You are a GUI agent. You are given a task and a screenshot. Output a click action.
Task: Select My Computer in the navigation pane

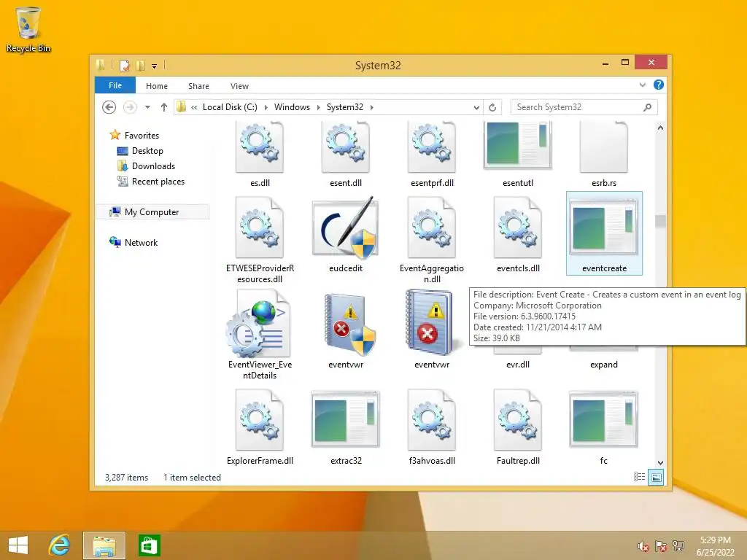152,212
